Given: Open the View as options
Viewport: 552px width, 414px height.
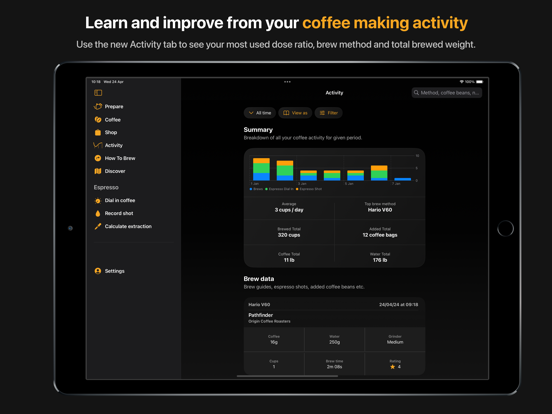Looking at the screenshot, I should point(295,113).
